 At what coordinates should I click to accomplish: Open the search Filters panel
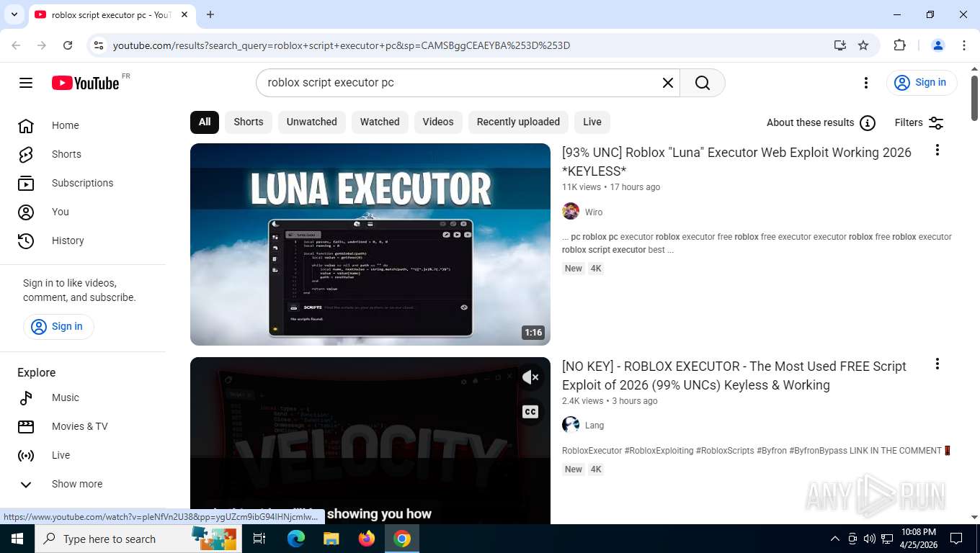point(919,122)
